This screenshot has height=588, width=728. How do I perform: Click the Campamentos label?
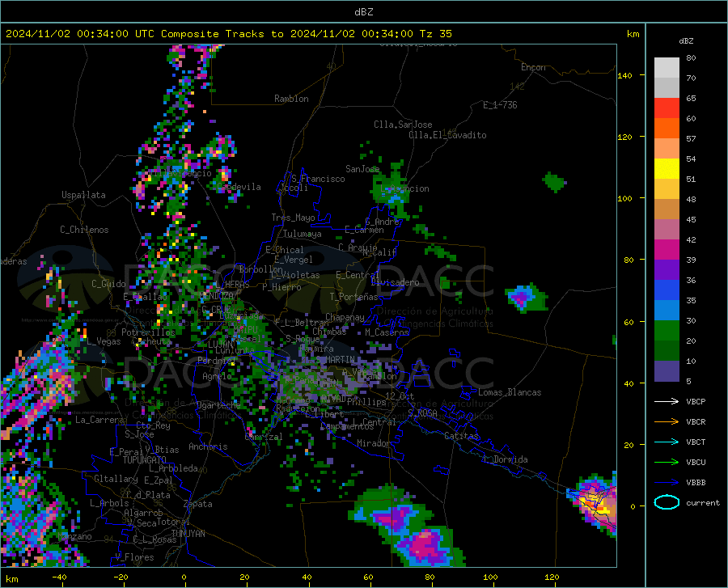(347, 426)
